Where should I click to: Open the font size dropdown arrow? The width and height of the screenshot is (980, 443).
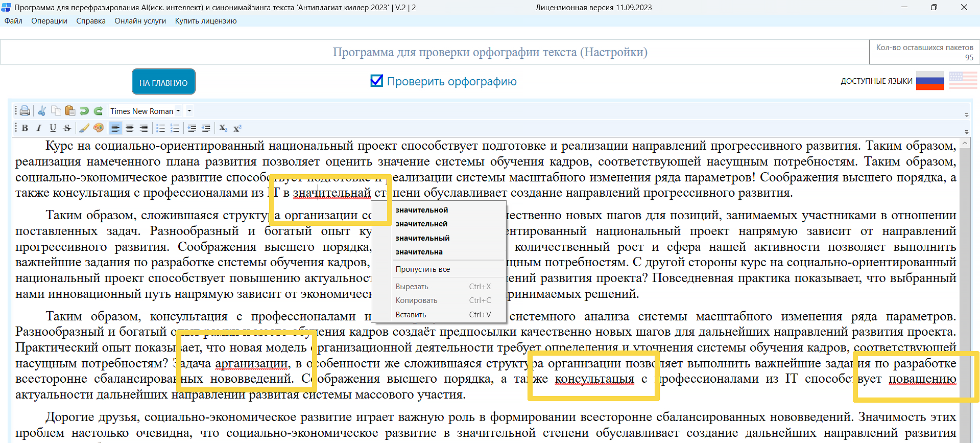[x=189, y=111]
